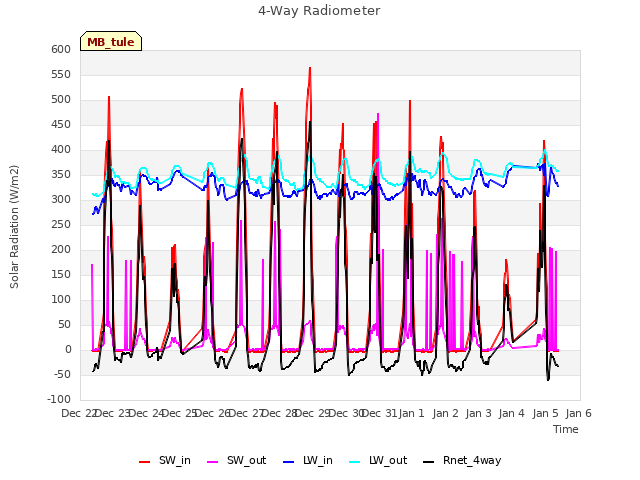This screenshot has height=480, width=640.
Task: Click the Jan 3 x-axis date label
Action: [479, 413]
